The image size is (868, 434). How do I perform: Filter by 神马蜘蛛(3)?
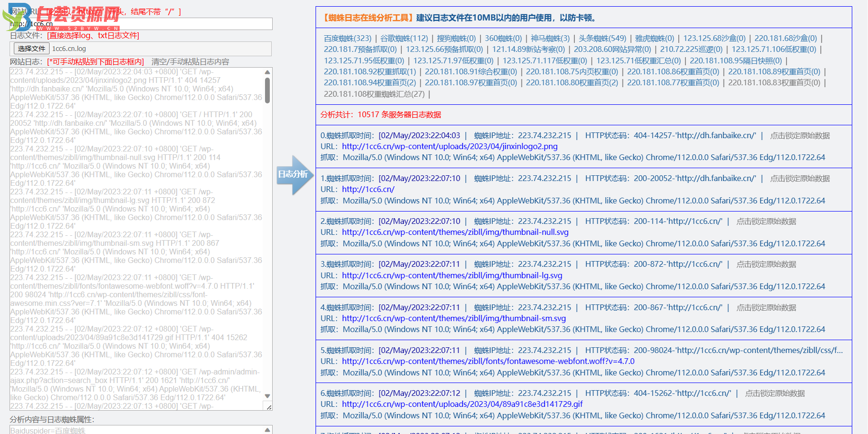coord(550,38)
